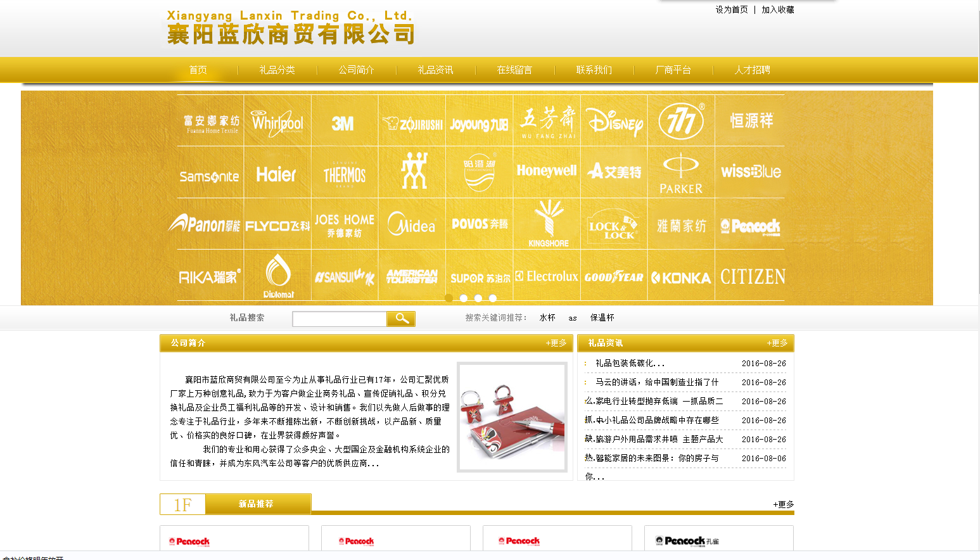Open the 在线留言 navigation menu
The width and height of the screenshot is (980, 560).
515,70
